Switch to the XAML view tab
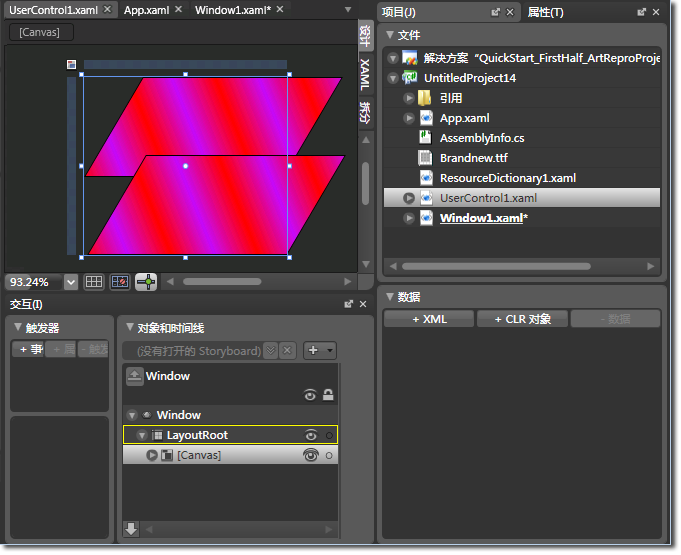Screen dimensions: 681x555 coord(365,74)
